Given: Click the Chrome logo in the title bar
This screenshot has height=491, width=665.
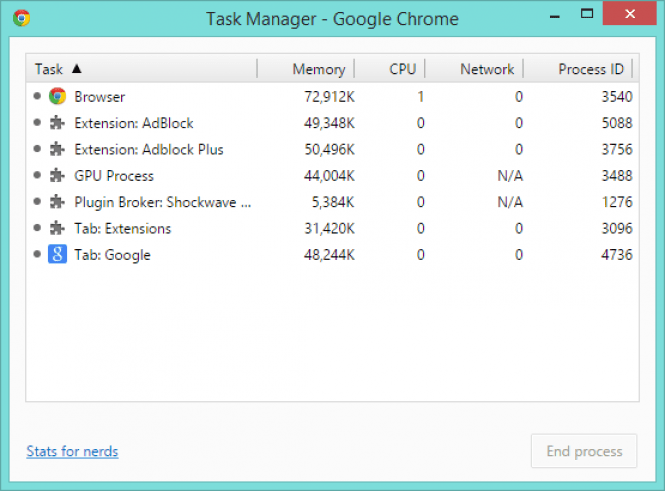Looking at the screenshot, I should coord(21,18).
